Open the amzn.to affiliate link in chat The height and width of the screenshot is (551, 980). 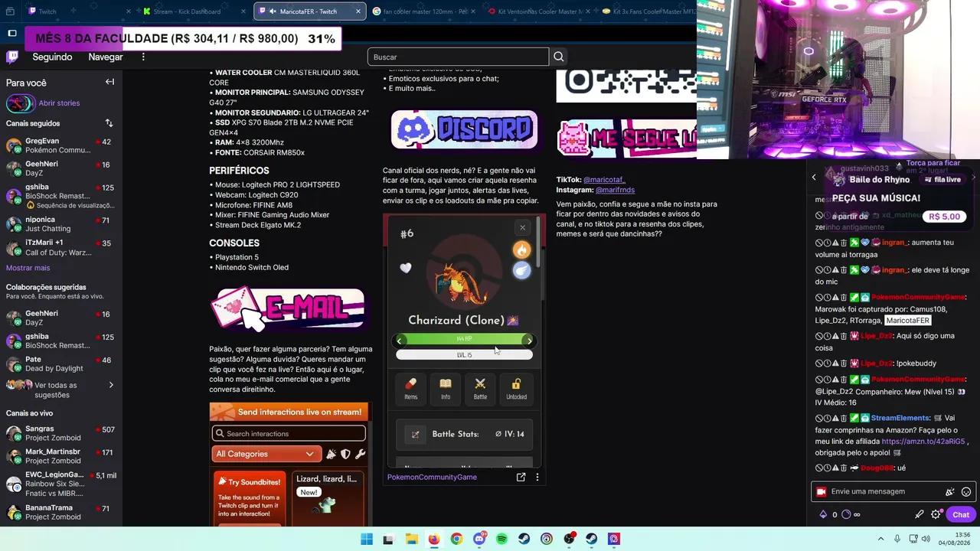[x=923, y=442]
